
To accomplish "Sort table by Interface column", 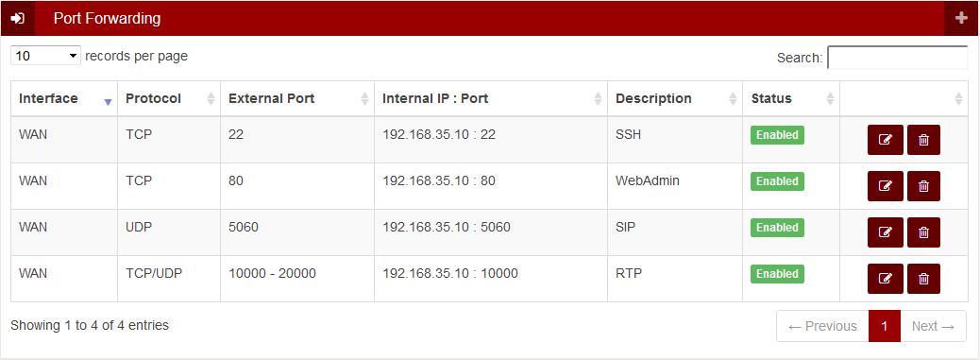I will point(64,98).
